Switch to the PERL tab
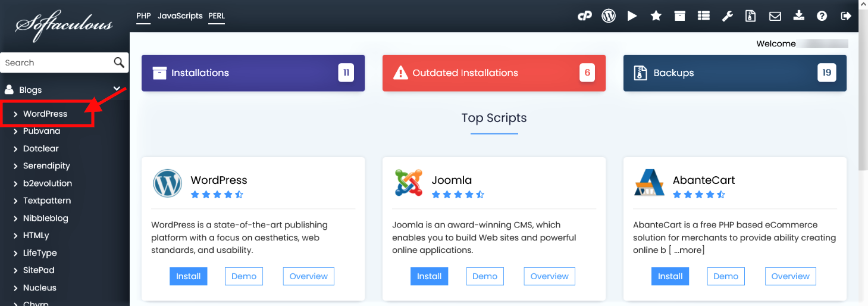868x306 pixels. click(x=217, y=15)
